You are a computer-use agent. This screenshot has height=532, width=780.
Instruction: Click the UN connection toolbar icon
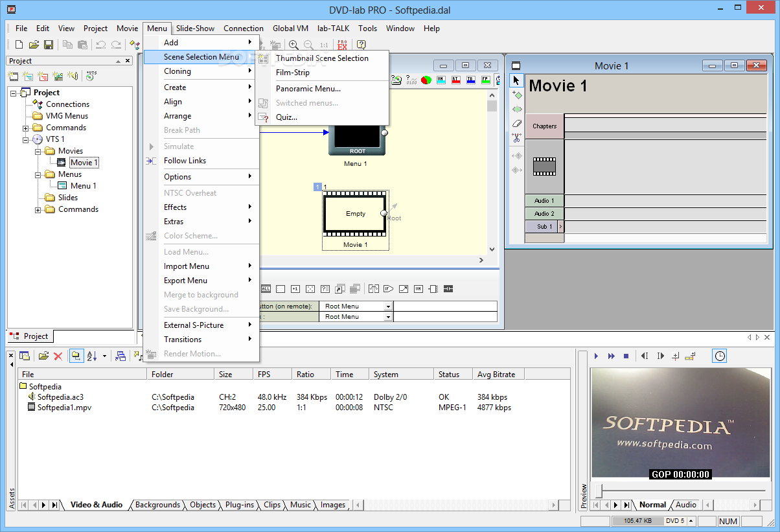pyautogui.click(x=441, y=80)
